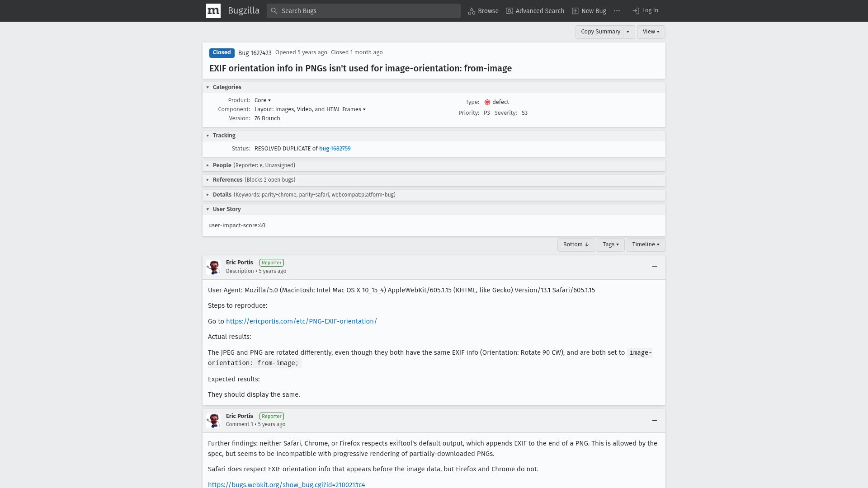
Task: Click the 76 Branch version value
Action: click(267, 118)
